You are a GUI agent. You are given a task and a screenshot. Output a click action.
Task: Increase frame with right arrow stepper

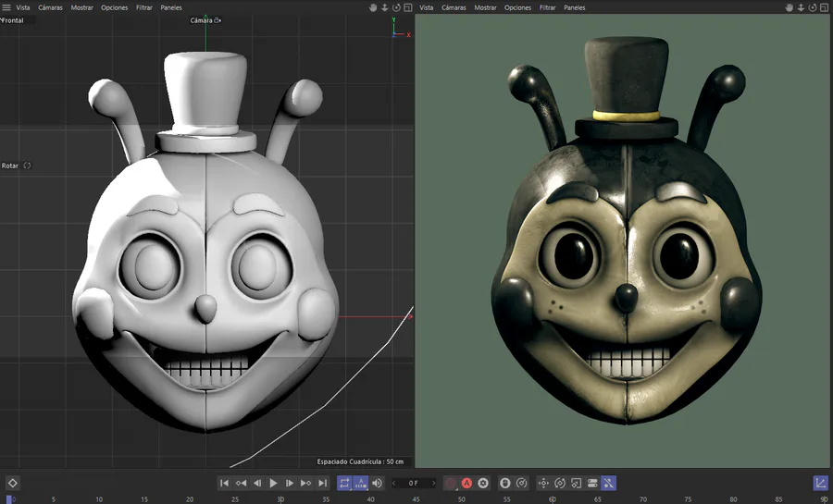click(433, 483)
